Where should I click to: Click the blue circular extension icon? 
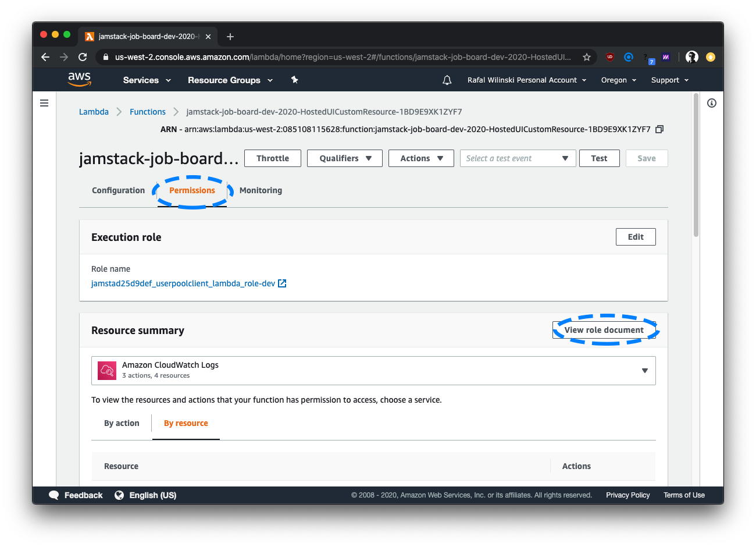tap(629, 57)
